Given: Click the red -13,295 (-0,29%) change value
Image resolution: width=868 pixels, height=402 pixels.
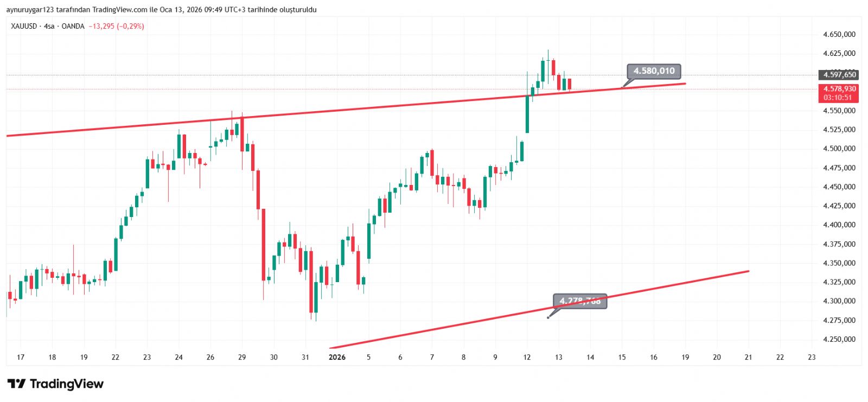Looking at the screenshot, I should [x=117, y=26].
